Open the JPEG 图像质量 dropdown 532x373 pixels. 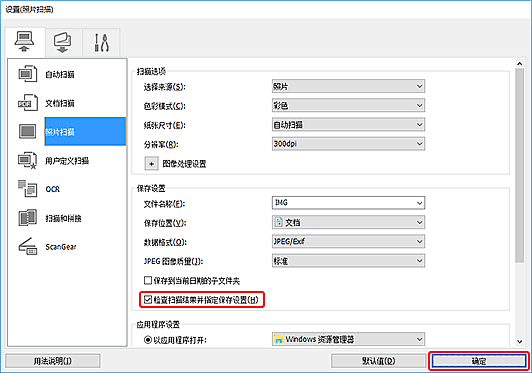348,261
